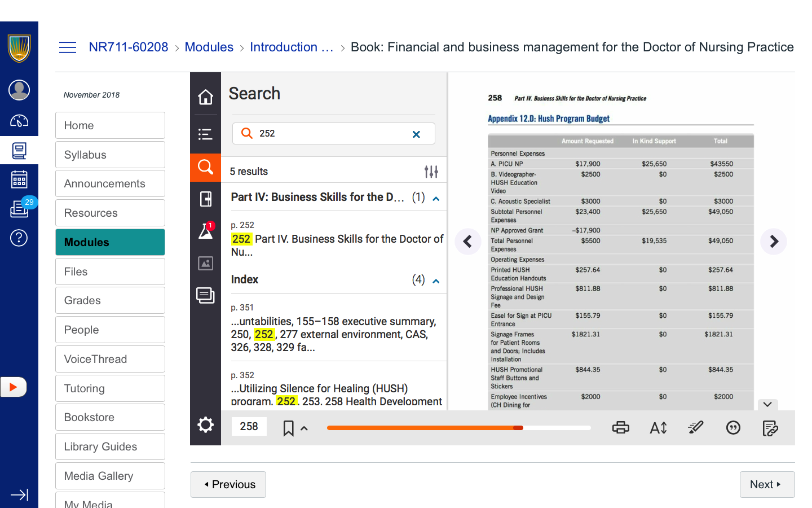The width and height of the screenshot is (812, 508).
Task: Clear the search field with the X
Action: [416, 134]
